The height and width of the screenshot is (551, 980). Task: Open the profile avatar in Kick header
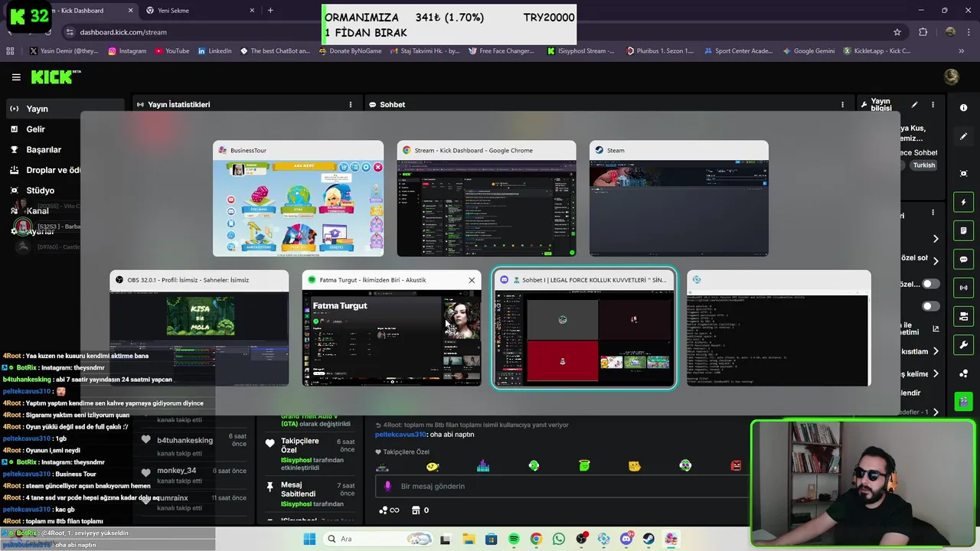click(x=952, y=77)
